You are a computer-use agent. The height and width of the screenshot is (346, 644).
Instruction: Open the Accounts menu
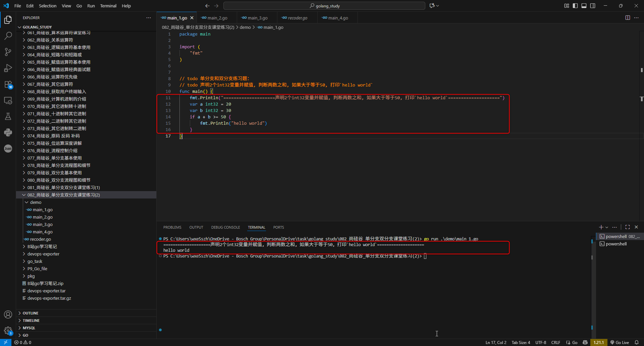point(8,314)
